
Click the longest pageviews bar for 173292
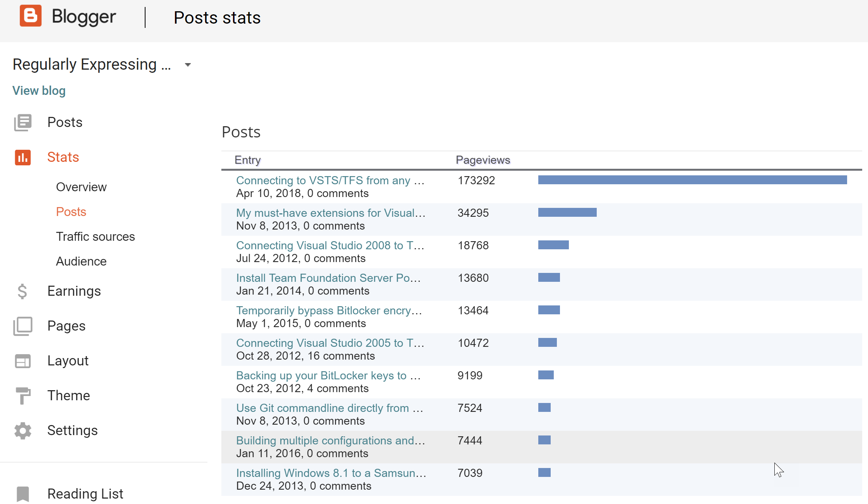tap(692, 180)
